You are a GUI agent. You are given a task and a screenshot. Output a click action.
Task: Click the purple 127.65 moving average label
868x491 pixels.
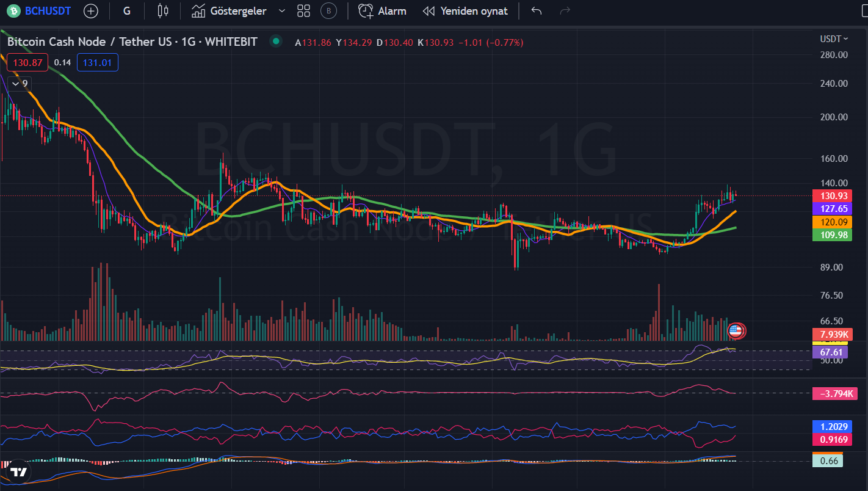coord(833,209)
